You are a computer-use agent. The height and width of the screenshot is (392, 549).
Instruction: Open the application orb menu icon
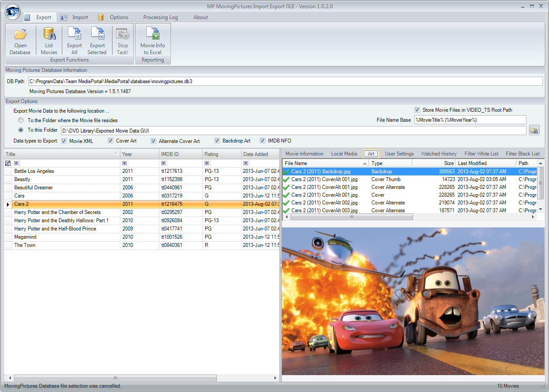(13, 12)
